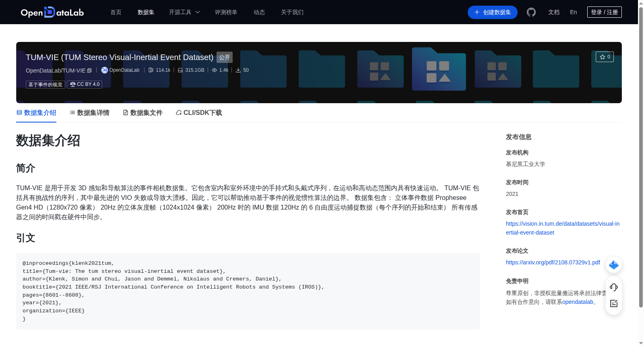The image size is (644, 347).
Task: Switch language to En
Action: pyautogui.click(x=574, y=12)
